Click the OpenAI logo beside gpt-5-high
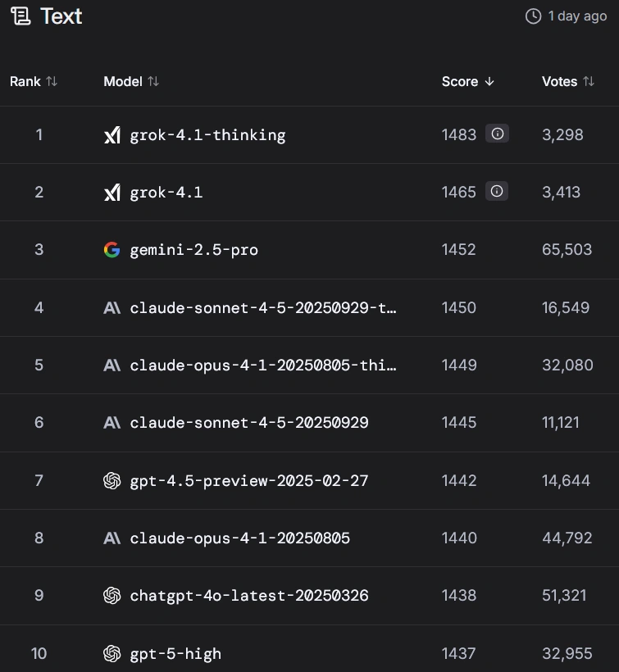 (112, 653)
